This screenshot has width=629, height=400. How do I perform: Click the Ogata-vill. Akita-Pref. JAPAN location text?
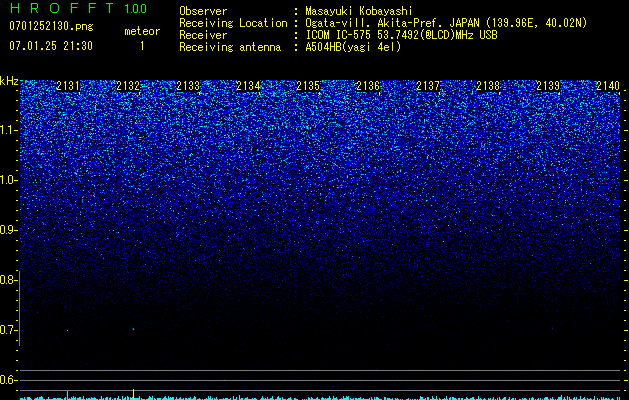point(446,24)
